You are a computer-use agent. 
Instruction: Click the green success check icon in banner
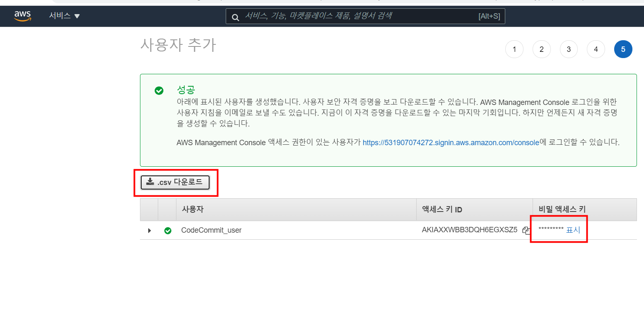(x=159, y=90)
